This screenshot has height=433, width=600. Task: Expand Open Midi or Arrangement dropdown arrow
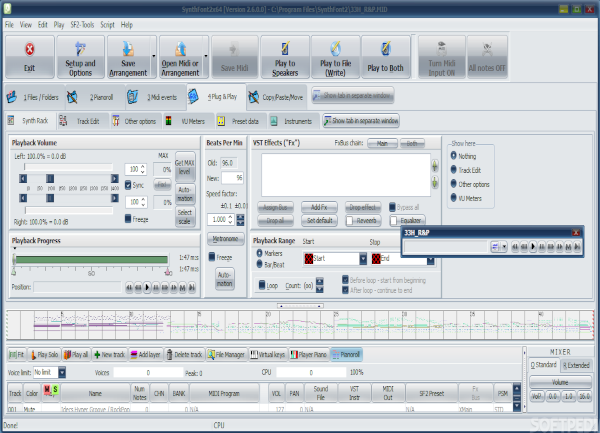tap(205, 57)
